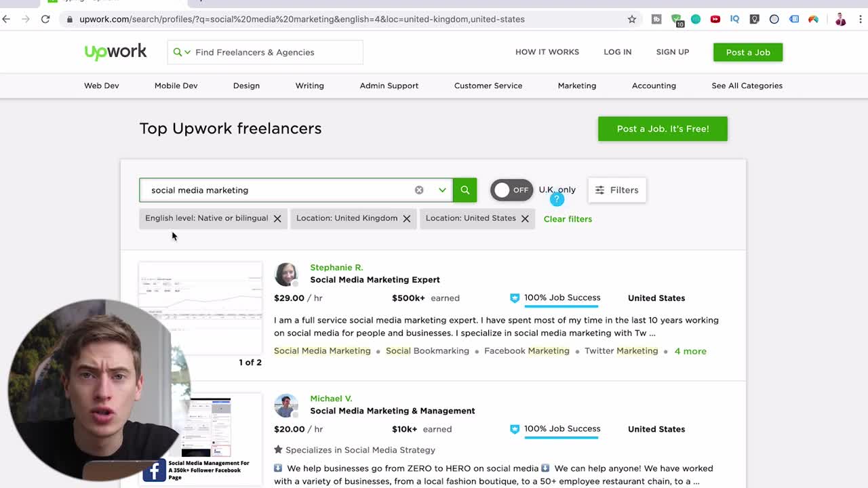Click the Facebook Marketing skill tag

tap(527, 351)
